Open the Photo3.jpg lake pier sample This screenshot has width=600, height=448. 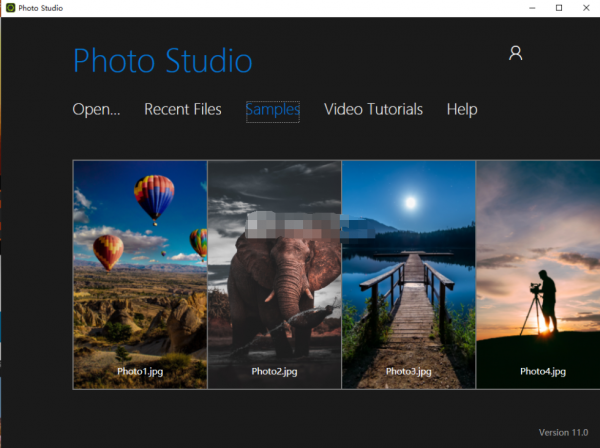point(409,275)
